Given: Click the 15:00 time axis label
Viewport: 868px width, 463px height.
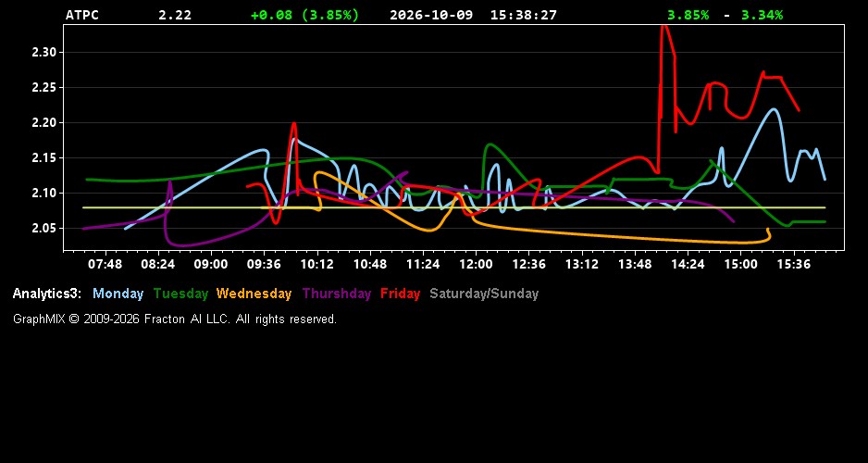Looking at the screenshot, I should click(740, 265).
